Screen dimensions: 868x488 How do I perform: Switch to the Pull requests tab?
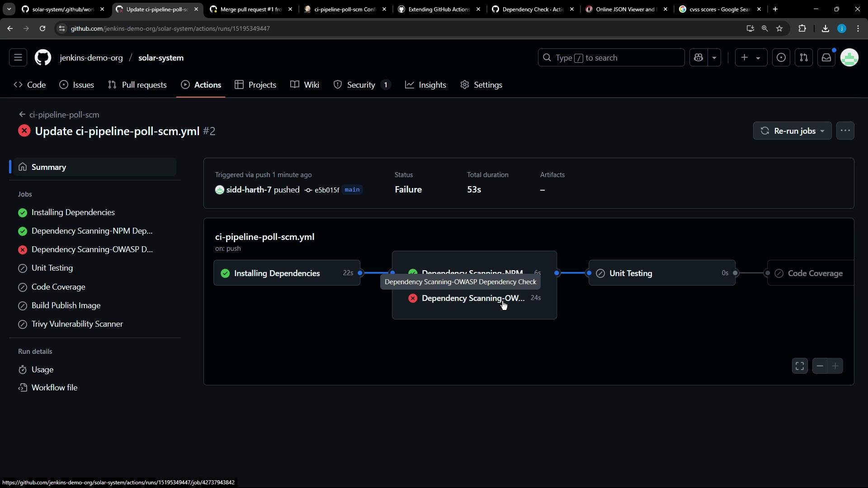137,85
